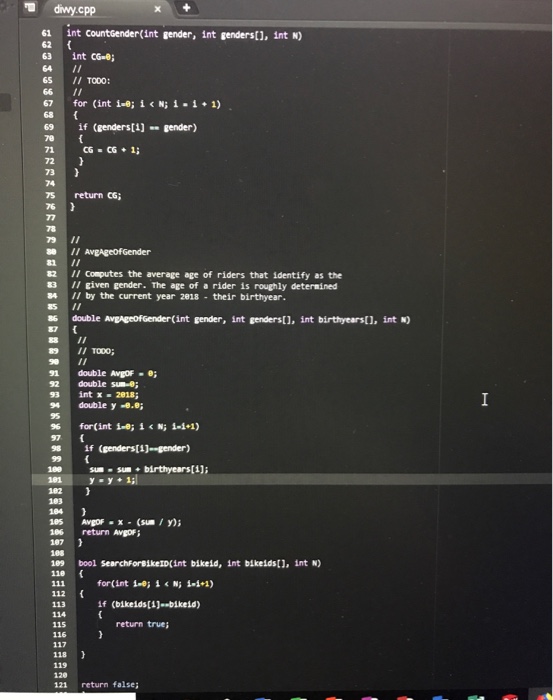Click the '// TODO:' comment on line 65
This screenshot has height=700, width=553.
click(91, 81)
